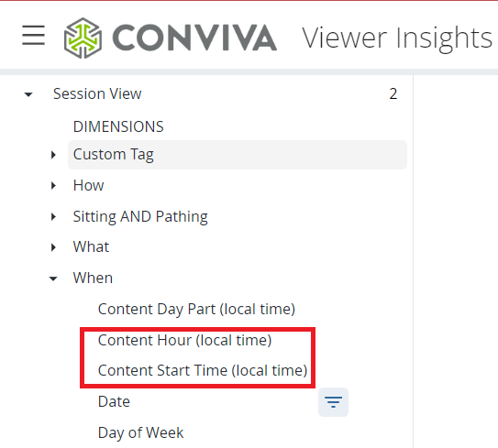Select the Day of Week dimension
The height and width of the screenshot is (448, 498).
[x=140, y=432]
